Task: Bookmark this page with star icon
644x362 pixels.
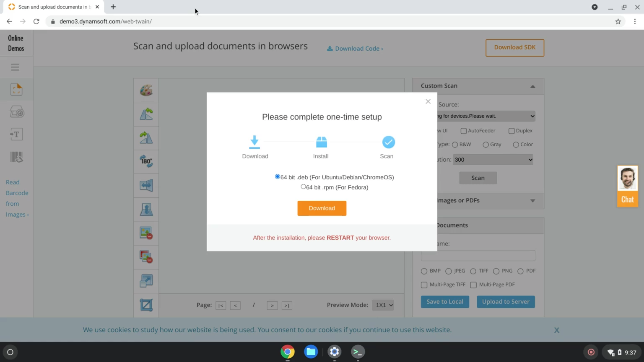Action: click(x=618, y=21)
